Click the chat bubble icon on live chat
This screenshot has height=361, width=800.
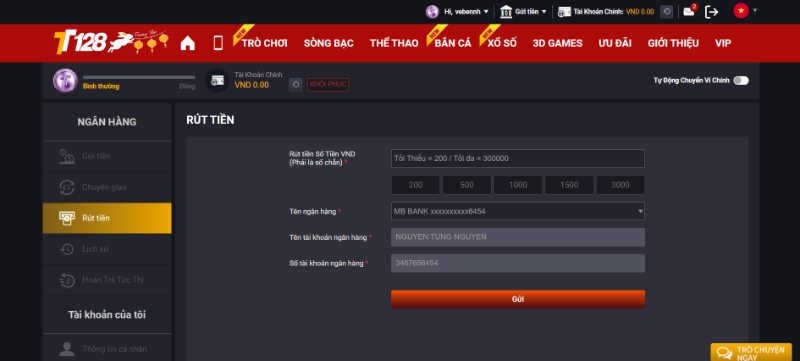tap(724, 352)
